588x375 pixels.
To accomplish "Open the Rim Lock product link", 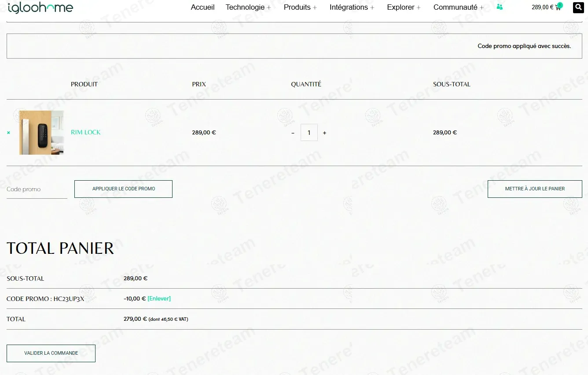I will click(86, 132).
